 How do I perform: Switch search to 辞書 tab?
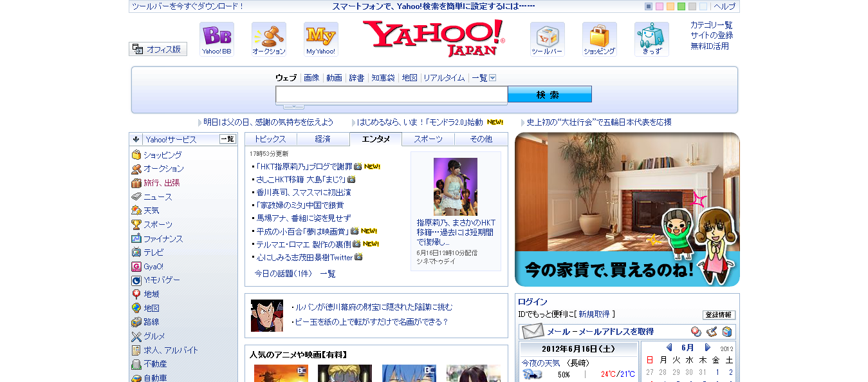[356, 78]
